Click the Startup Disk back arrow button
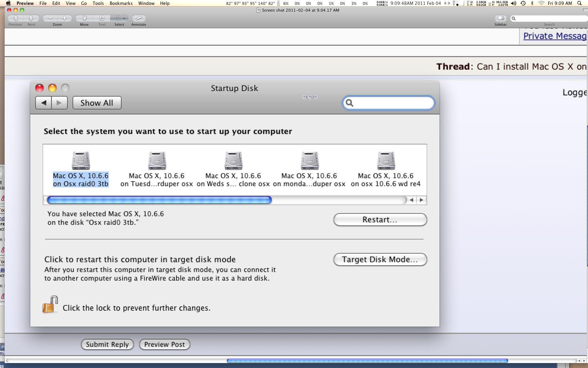The width and height of the screenshot is (588, 368). click(x=44, y=103)
